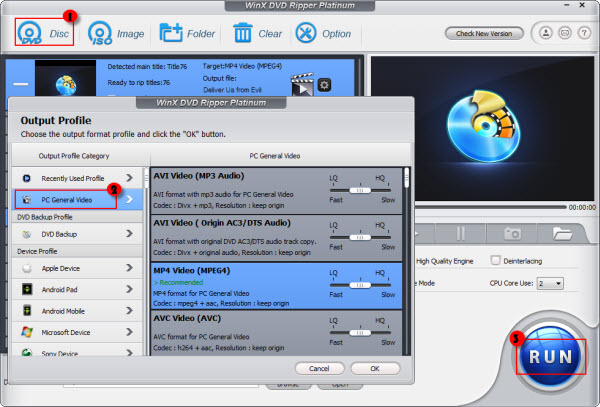Click Check New Version button
600x407 pixels.
[x=484, y=33]
